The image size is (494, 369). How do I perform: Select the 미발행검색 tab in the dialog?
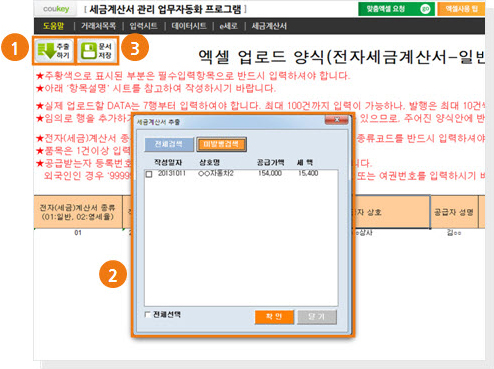click(221, 144)
